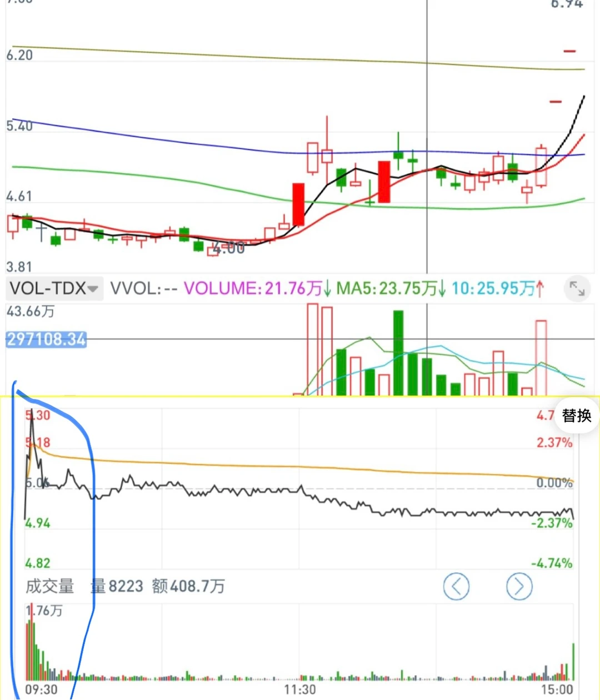Tap the tallest green volume bar
600x700 pixels.
coord(398,353)
